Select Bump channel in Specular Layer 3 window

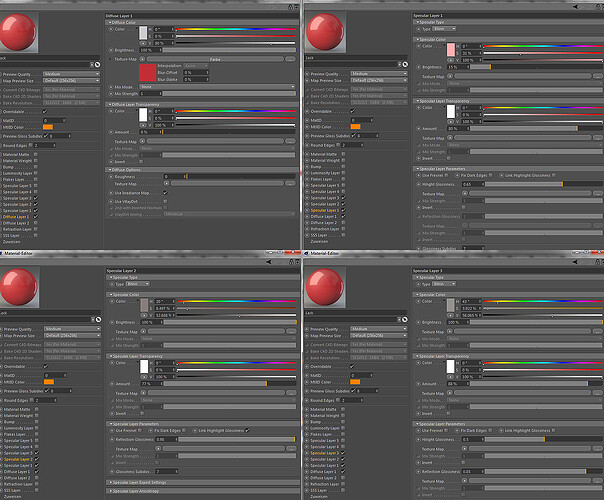tap(315, 422)
